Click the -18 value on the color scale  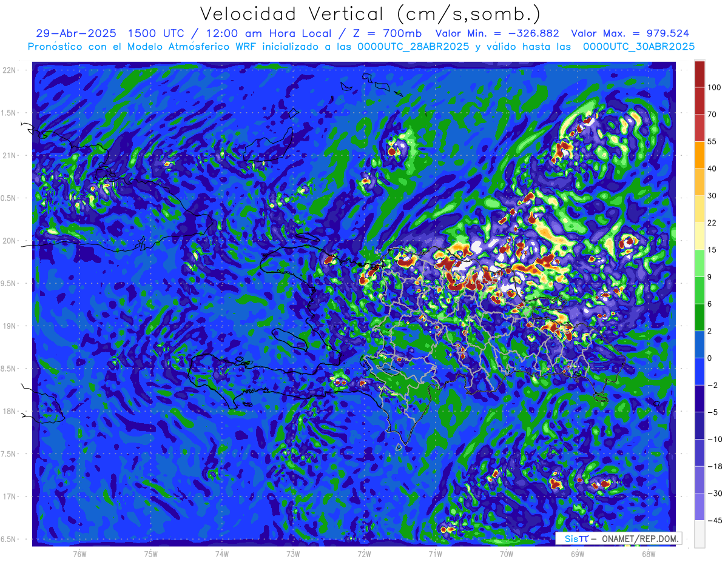pos(715,466)
